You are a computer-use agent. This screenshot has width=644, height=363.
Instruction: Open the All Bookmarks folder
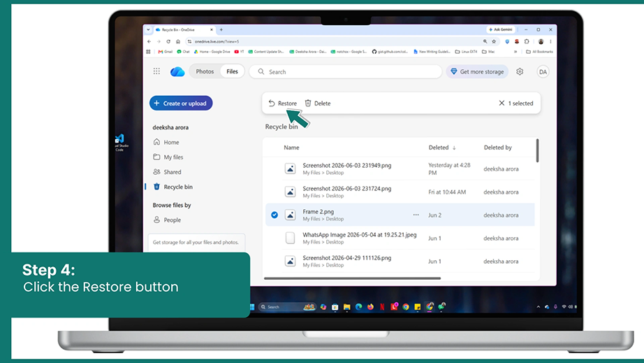pyautogui.click(x=540, y=52)
